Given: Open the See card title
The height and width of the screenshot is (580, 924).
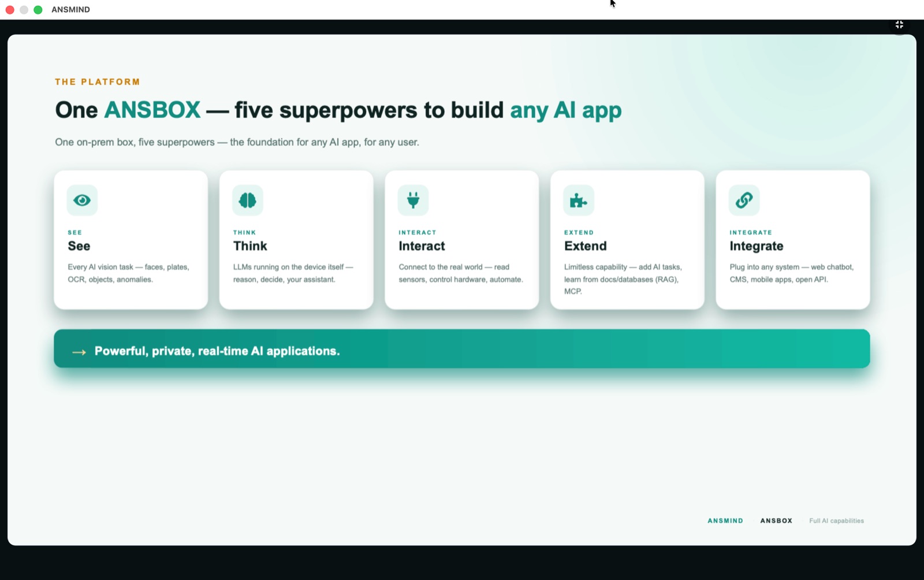Looking at the screenshot, I should click(x=79, y=246).
